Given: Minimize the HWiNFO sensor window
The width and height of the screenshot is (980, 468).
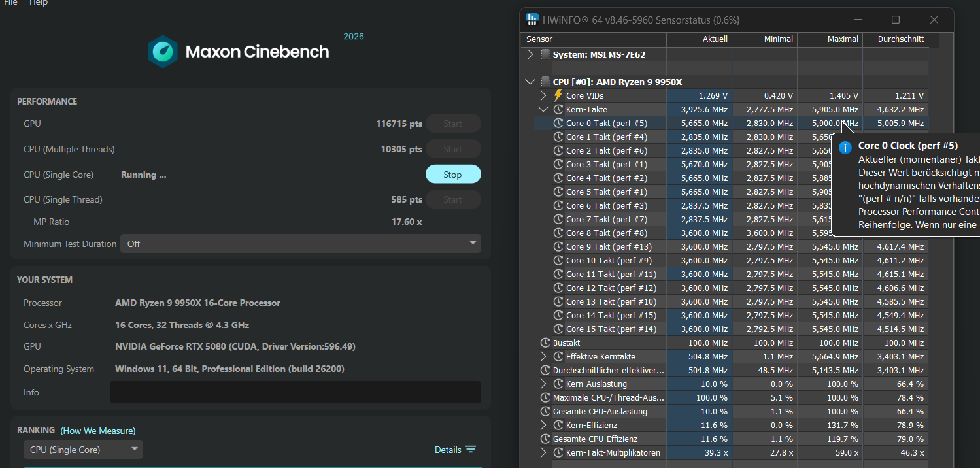Looking at the screenshot, I should (x=857, y=20).
